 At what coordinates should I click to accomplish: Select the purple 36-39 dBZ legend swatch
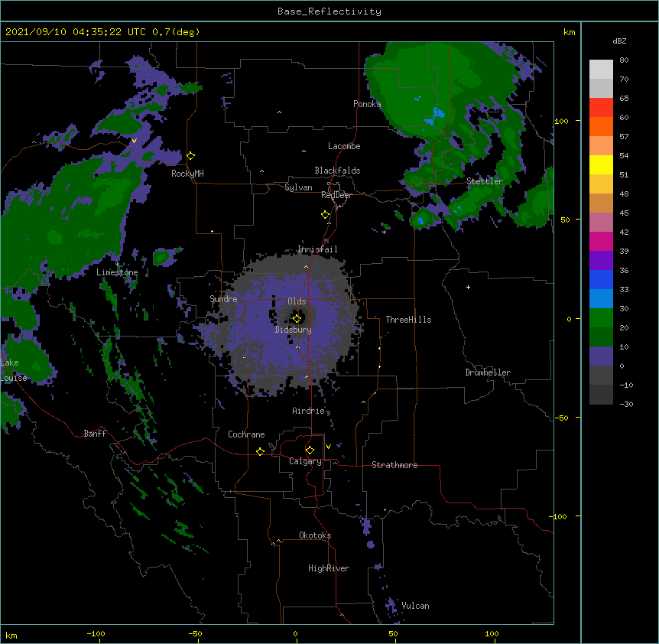tap(601, 261)
